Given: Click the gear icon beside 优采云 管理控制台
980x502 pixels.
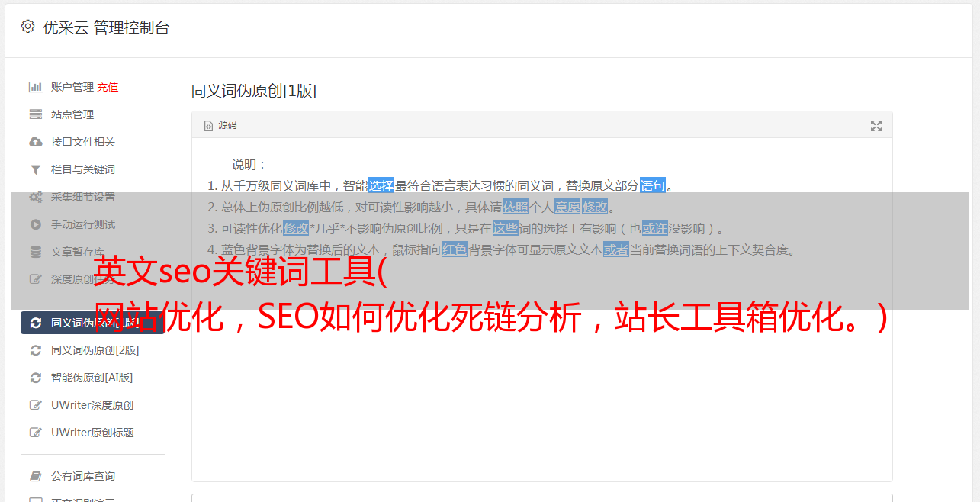Looking at the screenshot, I should [28, 27].
